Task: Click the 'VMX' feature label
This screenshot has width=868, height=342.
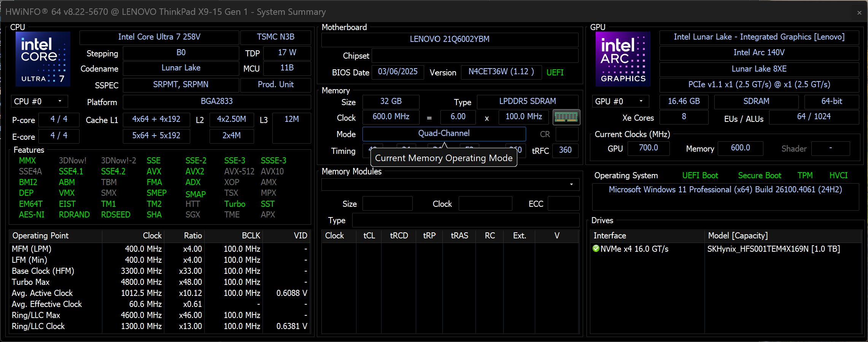Action: click(67, 193)
